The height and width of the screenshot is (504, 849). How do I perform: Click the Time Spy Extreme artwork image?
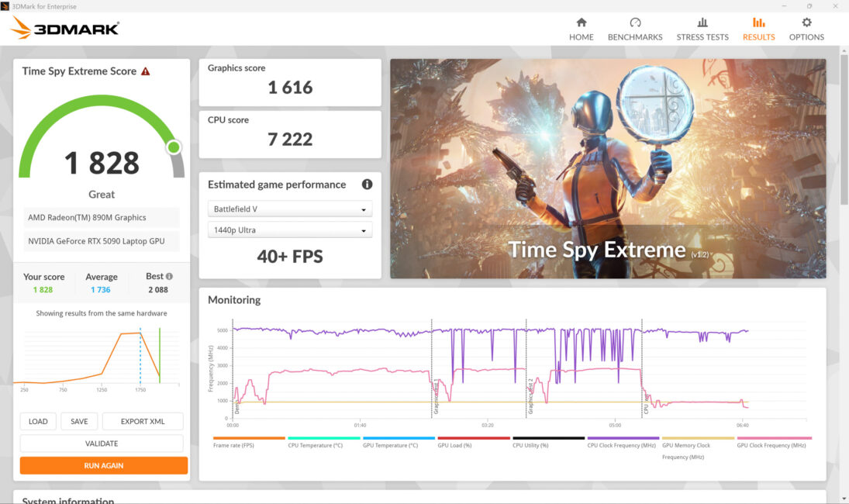pos(608,168)
